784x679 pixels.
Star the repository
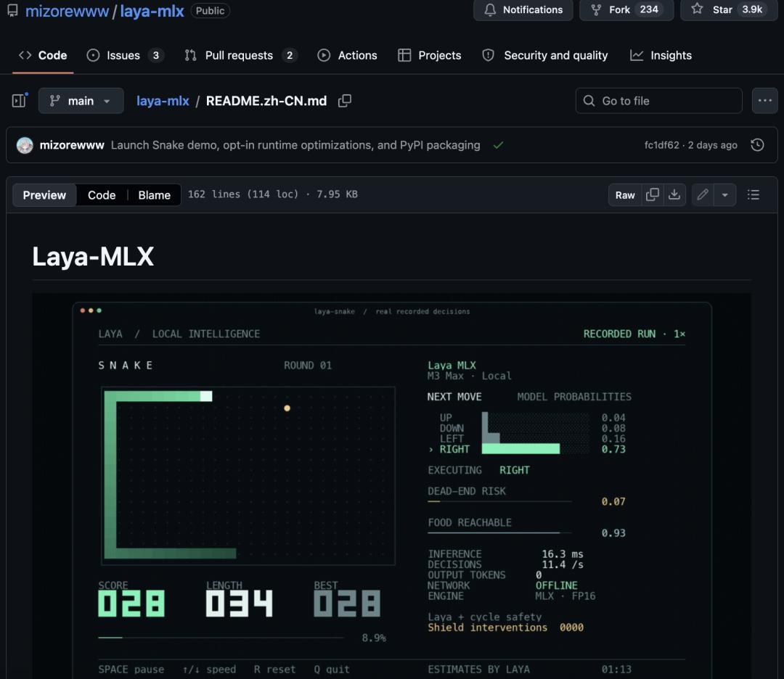729,9
